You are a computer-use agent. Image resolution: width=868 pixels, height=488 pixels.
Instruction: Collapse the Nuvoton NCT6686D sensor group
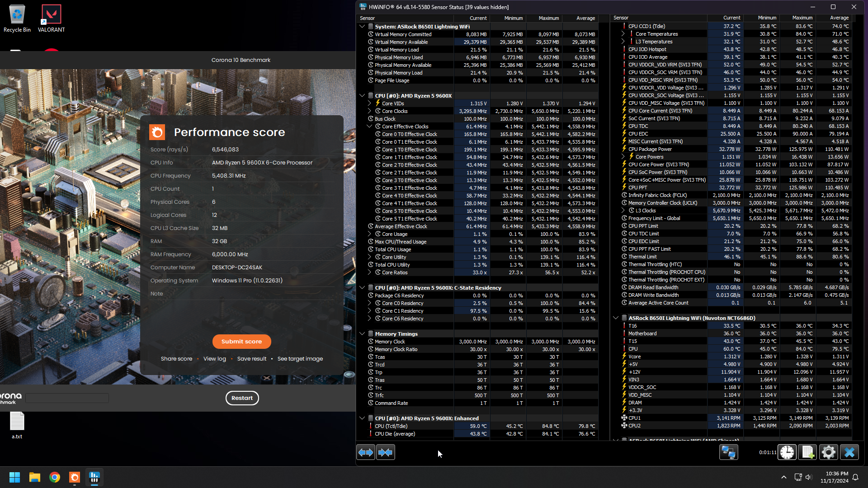point(616,318)
